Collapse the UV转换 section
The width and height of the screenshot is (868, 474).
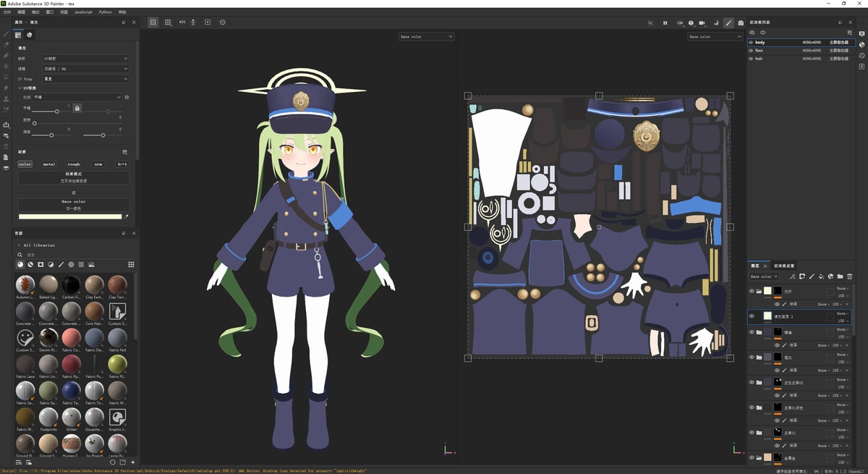20,88
